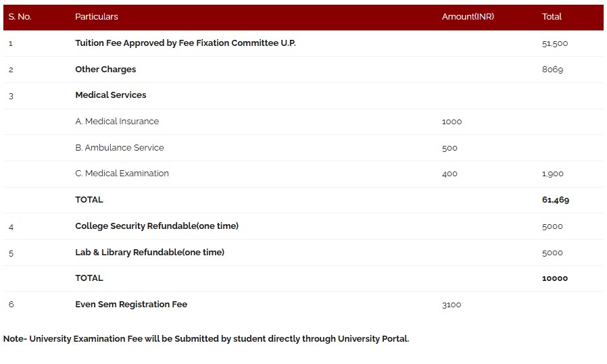Screen dimensions: 607x364
Task: Click the 8069 other charges value
Action: click(x=552, y=70)
